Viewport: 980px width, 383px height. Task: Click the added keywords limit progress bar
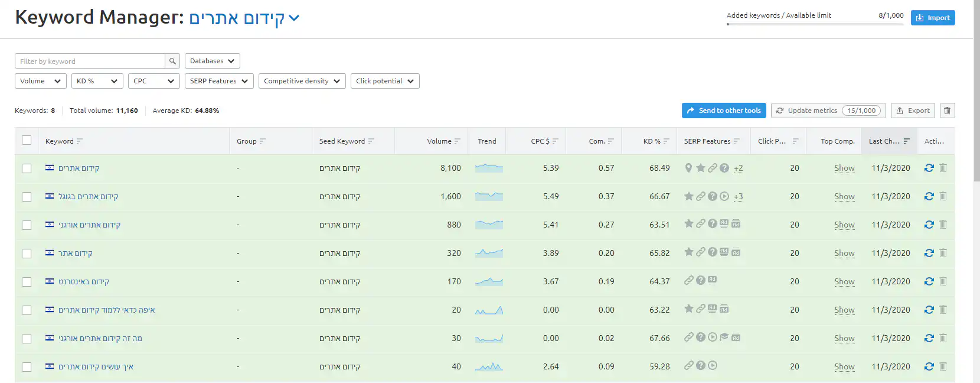(815, 24)
